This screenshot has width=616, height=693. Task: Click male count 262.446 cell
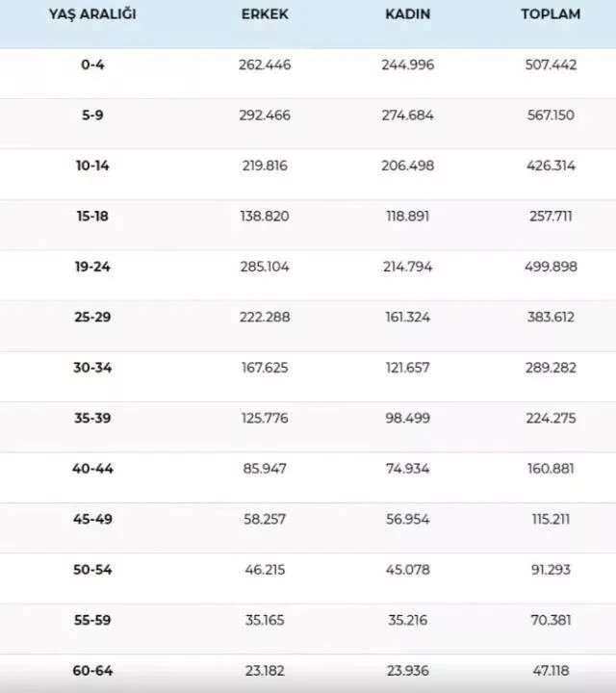coord(265,64)
